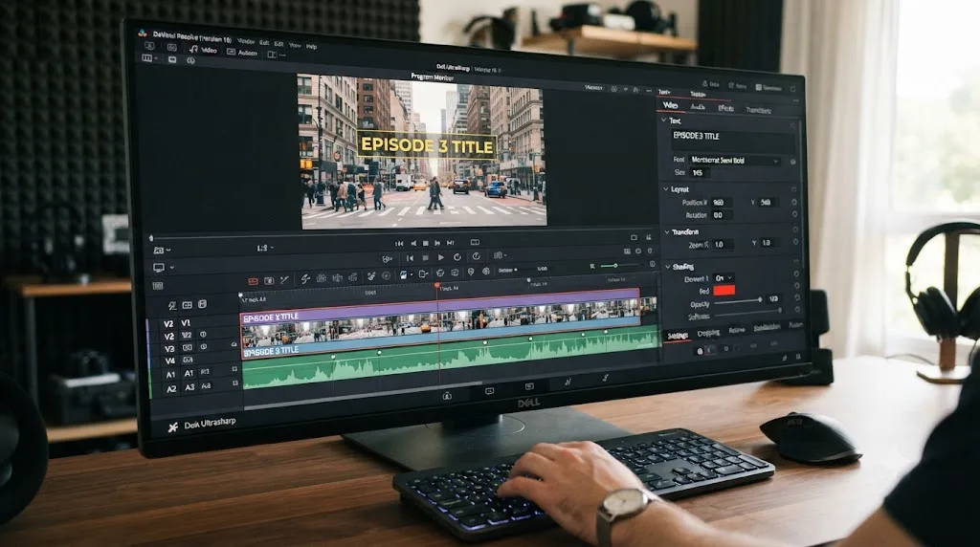
Task: Click the Dell Ultrasharp logo icon bottom left
Action: [x=173, y=427]
